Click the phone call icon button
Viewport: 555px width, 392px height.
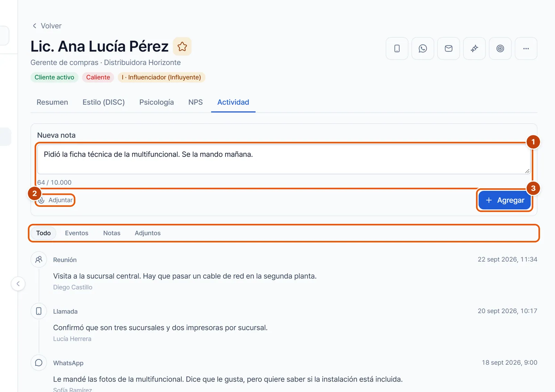pyautogui.click(x=397, y=49)
